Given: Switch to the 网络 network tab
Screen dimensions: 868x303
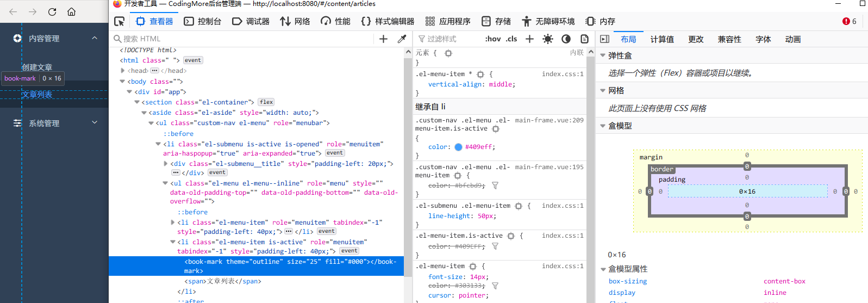Looking at the screenshot, I should pos(295,21).
